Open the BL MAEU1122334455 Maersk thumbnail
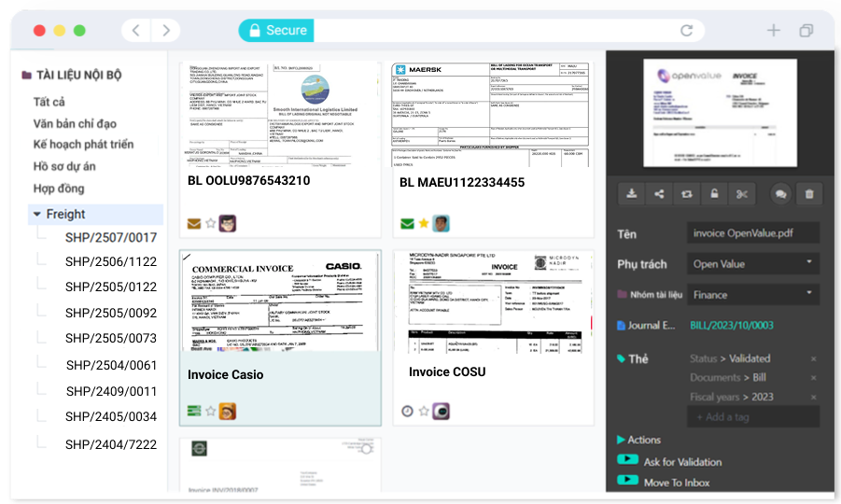The width and height of the screenshot is (841, 504). pyautogui.click(x=492, y=114)
